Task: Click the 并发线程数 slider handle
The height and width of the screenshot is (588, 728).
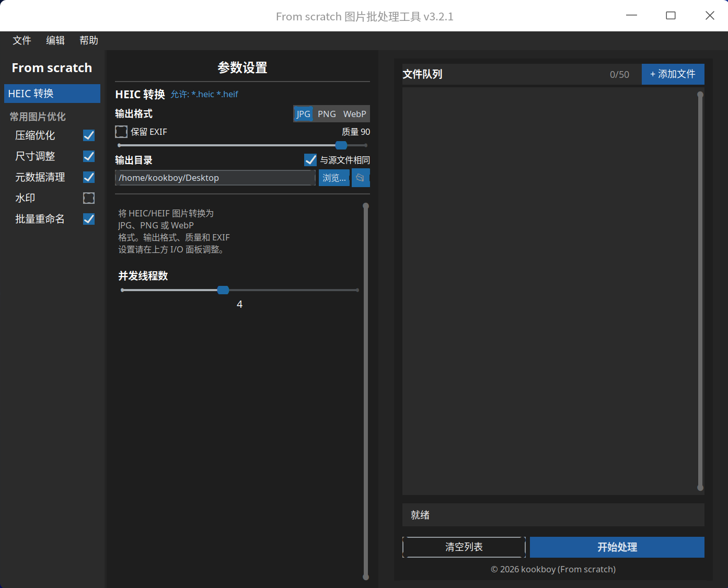Action: click(223, 290)
